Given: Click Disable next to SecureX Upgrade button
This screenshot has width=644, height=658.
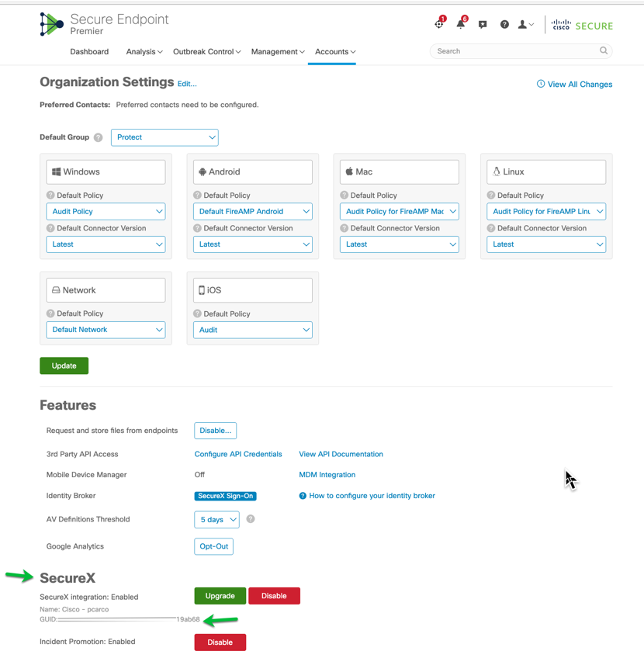Looking at the screenshot, I should tap(274, 596).
